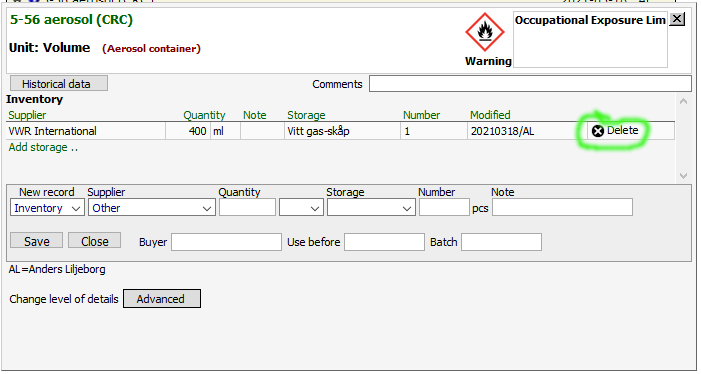The image size is (701, 374).
Task: Click the Modified column header
Action: [490, 115]
